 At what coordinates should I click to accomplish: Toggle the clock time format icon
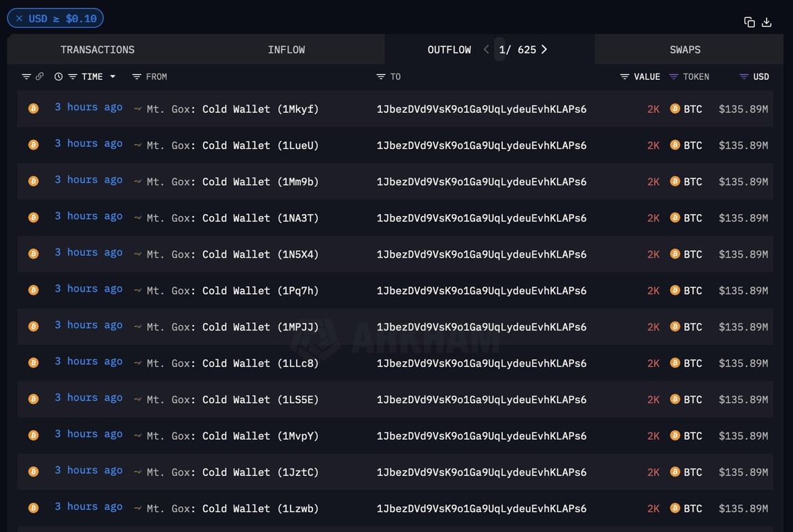point(59,77)
